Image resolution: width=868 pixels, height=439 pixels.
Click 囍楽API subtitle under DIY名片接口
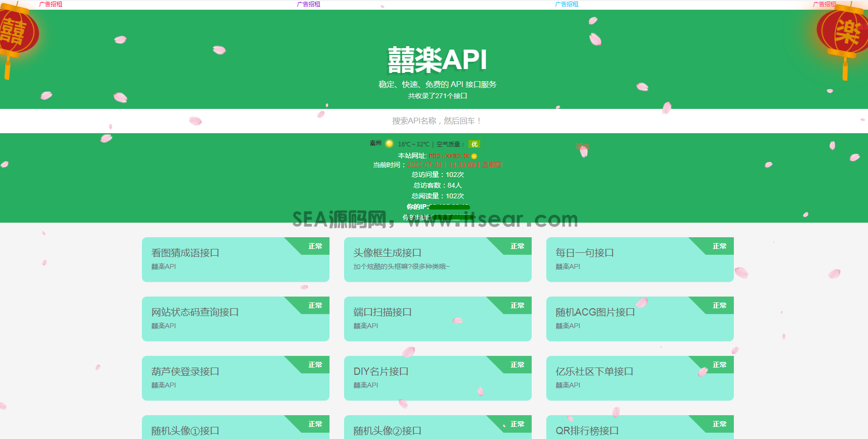(365, 385)
